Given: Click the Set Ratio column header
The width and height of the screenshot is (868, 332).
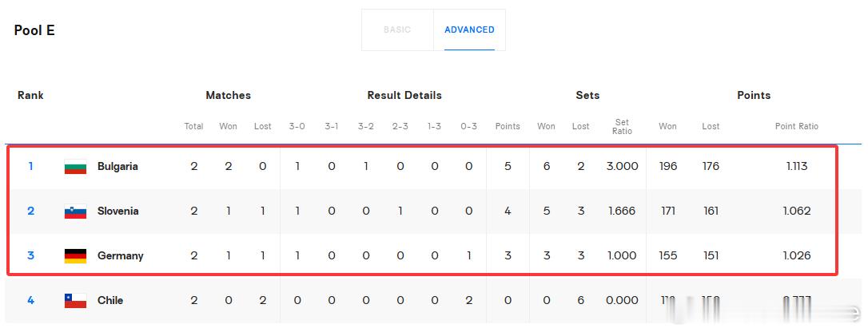Looking at the screenshot, I should (x=622, y=126).
